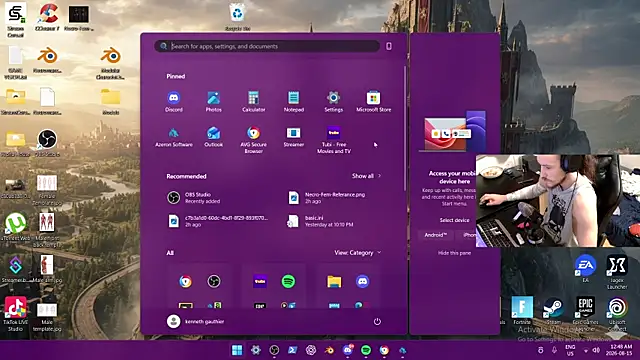Select the Epic Games Launcher desktop icon

pyautogui.click(x=585, y=313)
